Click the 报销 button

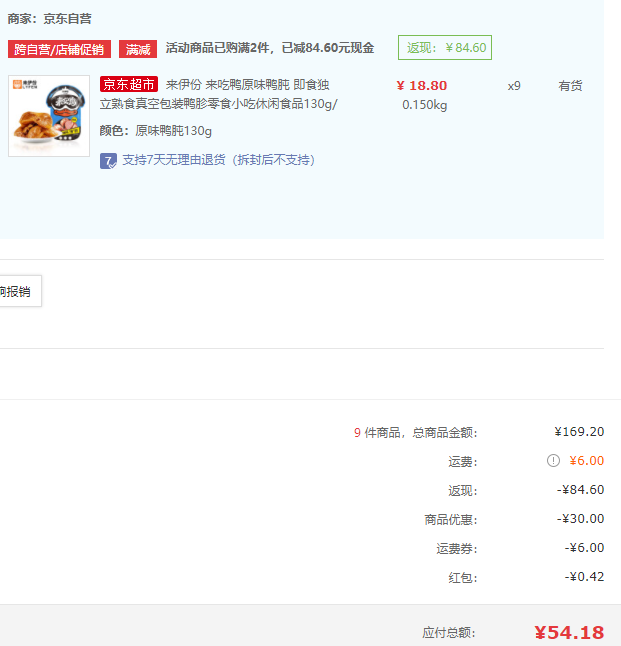19,291
